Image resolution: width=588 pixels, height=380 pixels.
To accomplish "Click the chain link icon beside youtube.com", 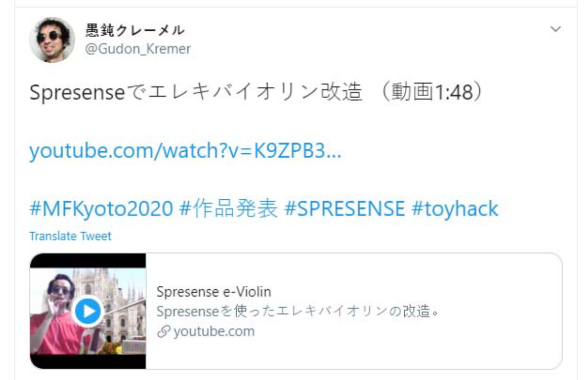I will [163, 332].
